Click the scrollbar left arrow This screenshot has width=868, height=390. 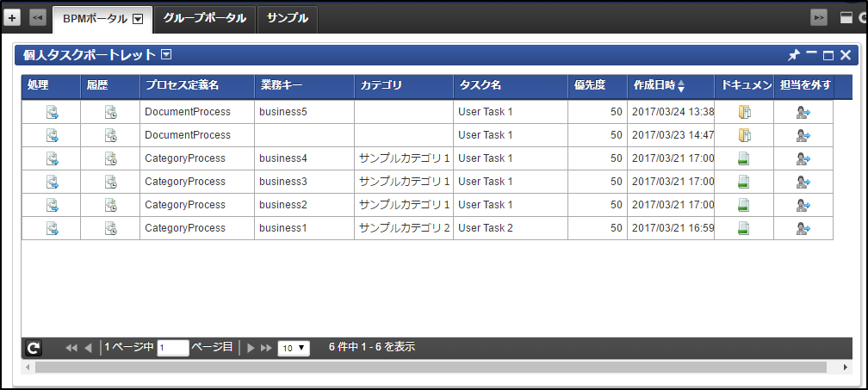click(26, 368)
